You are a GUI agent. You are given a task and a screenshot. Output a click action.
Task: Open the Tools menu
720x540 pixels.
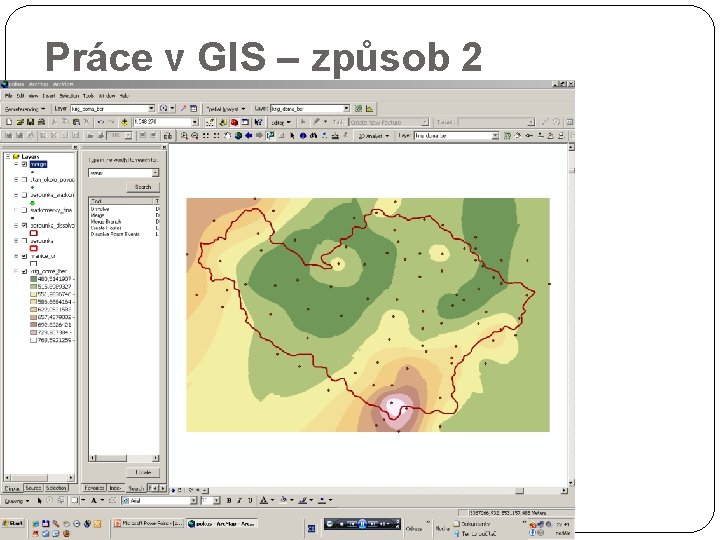[x=89, y=96]
